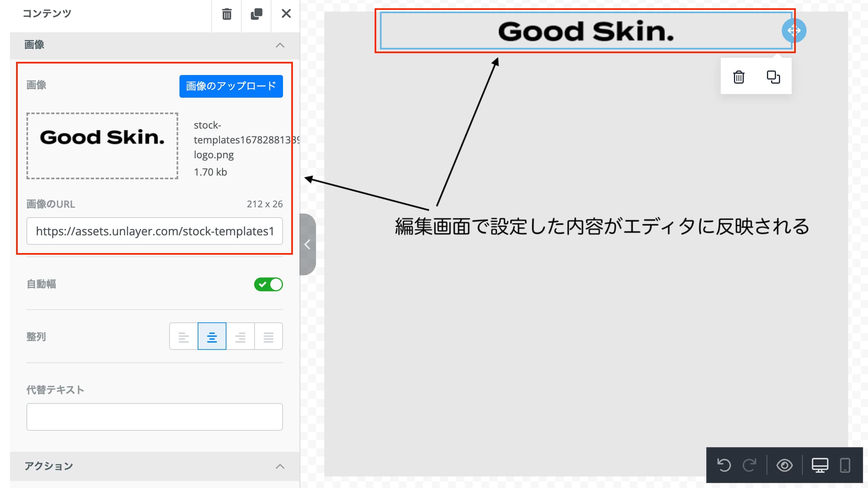
Task: Click the blue drag handle on the image block
Action: click(794, 30)
